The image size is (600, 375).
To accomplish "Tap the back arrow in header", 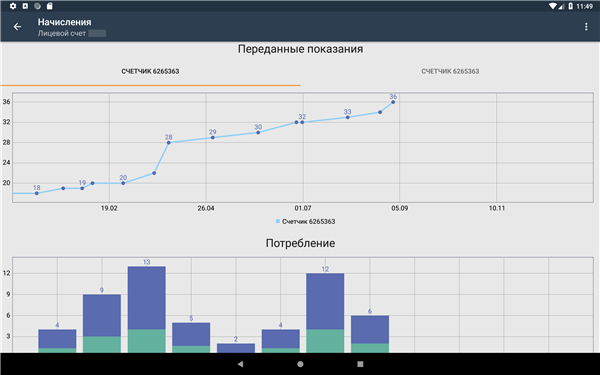I will pos(17,26).
